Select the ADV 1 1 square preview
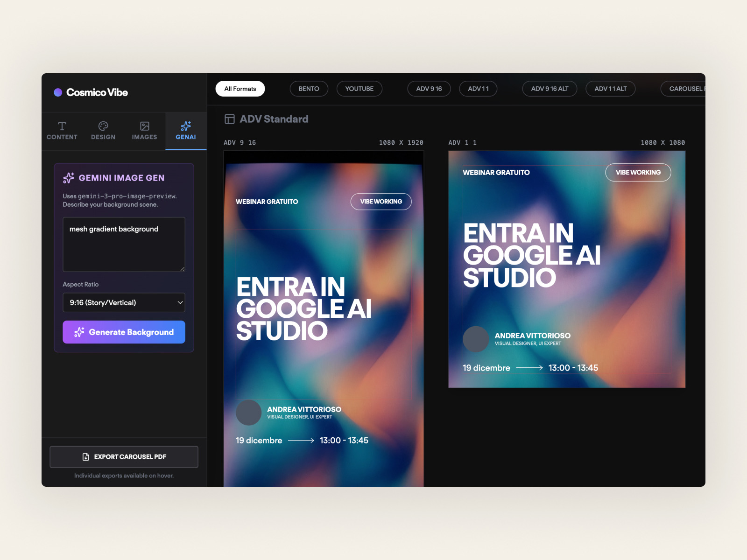Viewport: 747px width, 560px height. (566, 269)
